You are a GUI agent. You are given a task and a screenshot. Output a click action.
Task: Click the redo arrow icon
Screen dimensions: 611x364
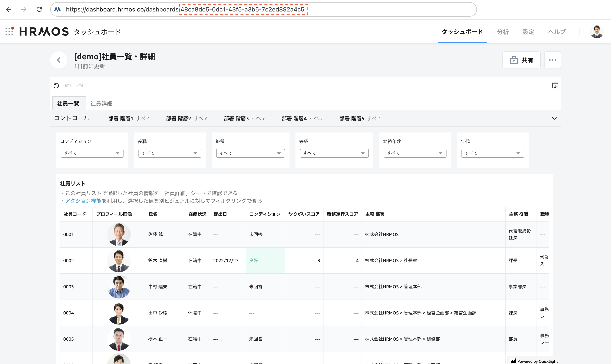coord(80,86)
